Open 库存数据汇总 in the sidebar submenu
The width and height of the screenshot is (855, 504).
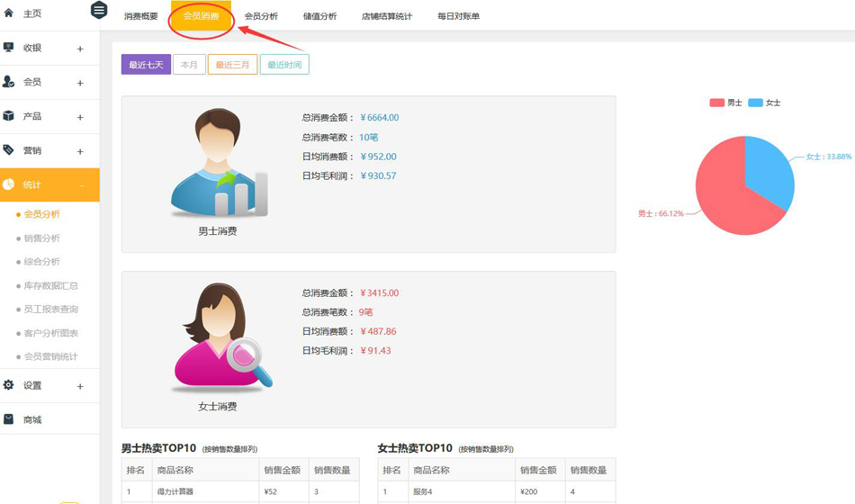point(50,286)
